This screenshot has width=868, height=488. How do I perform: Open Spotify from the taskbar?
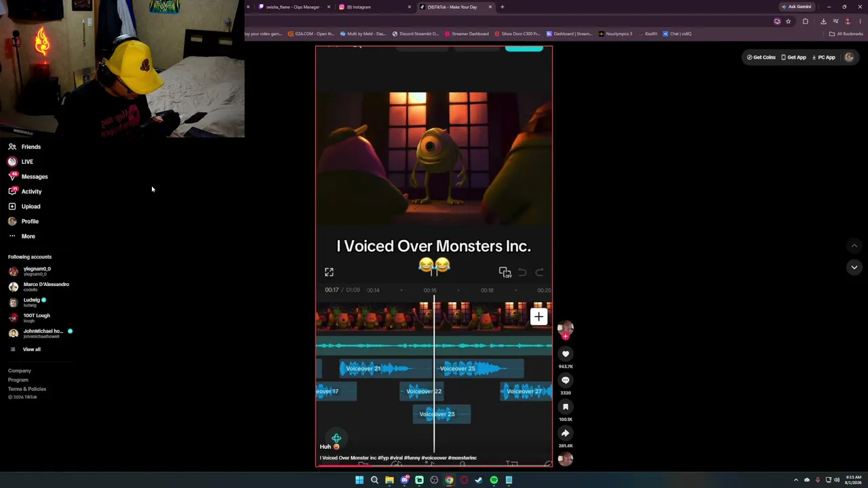tap(494, 480)
